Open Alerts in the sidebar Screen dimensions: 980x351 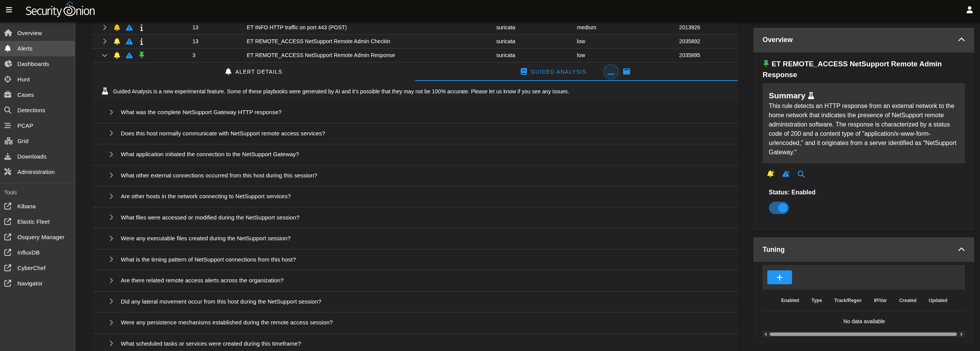[x=37, y=48]
